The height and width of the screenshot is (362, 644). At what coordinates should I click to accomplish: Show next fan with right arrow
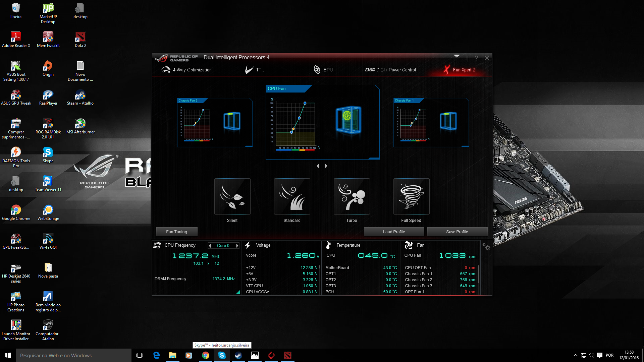click(x=326, y=166)
